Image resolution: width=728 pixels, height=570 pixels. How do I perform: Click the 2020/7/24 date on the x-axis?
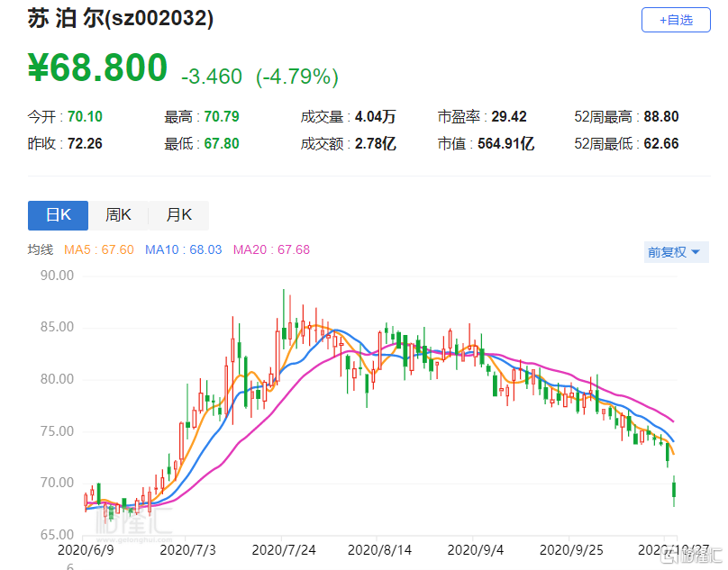(x=284, y=550)
